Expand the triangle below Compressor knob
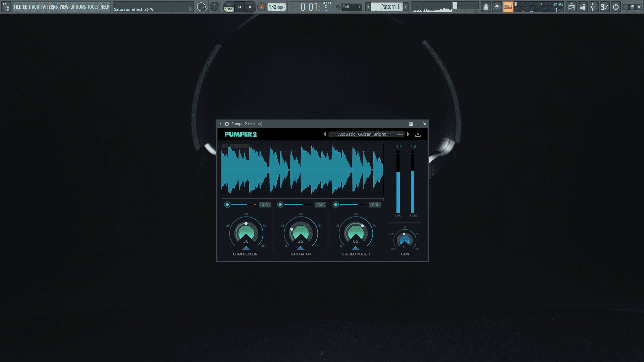 click(x=246, y=248)
